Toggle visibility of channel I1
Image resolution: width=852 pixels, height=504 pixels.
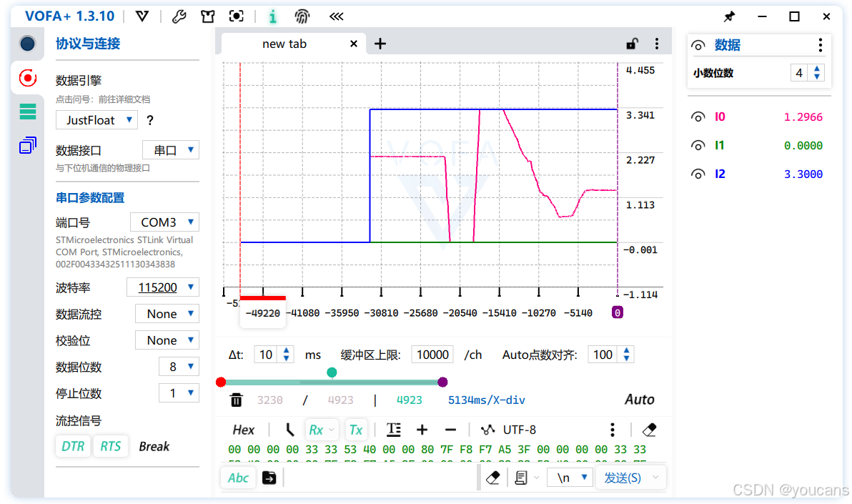[x=698, y=146]
